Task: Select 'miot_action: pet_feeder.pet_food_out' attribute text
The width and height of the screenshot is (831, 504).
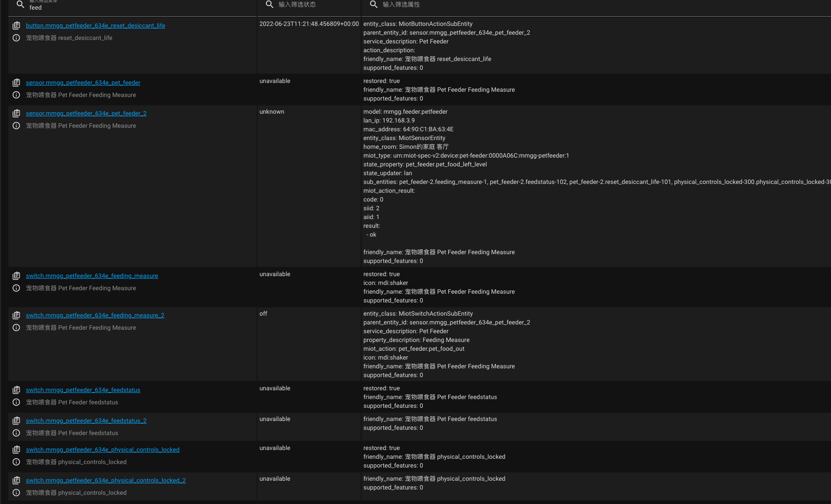Action: [414, 349]
